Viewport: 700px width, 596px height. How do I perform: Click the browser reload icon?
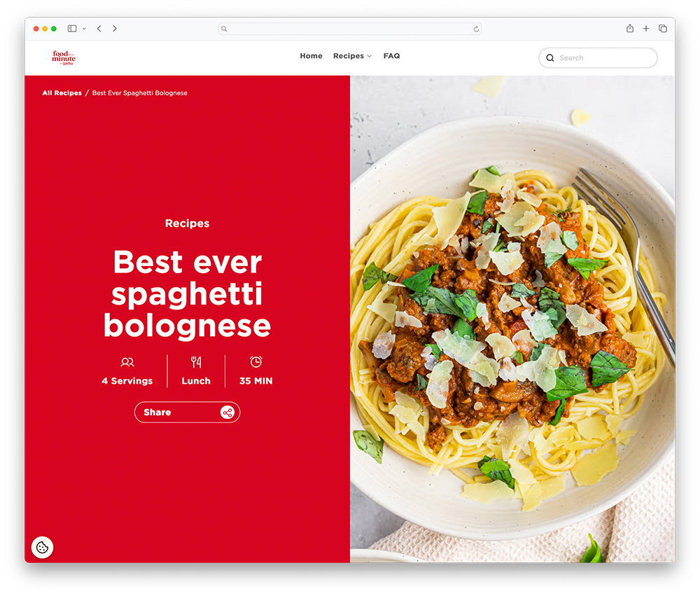[x=476, y=29]
